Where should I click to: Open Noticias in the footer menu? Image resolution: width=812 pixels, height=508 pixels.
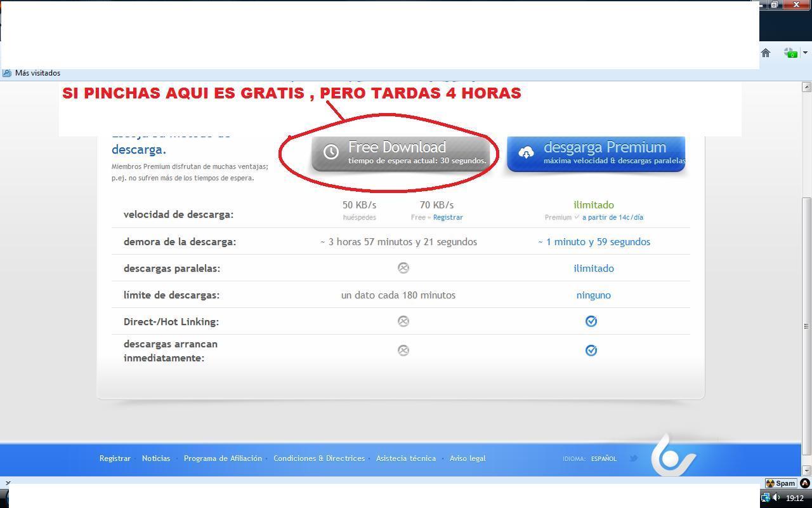156,458
